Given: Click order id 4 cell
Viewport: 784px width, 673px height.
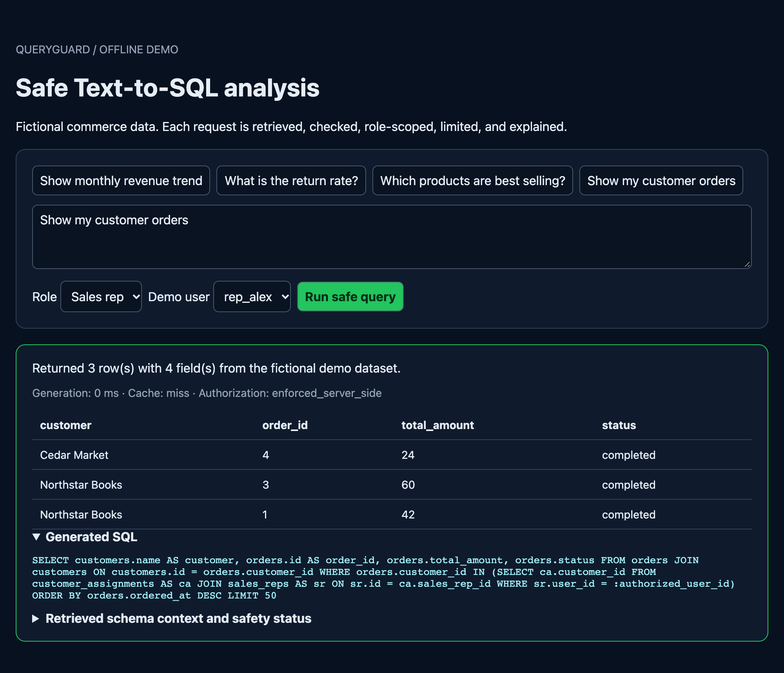Looking at the screenshot, I should tap(266, 455).
